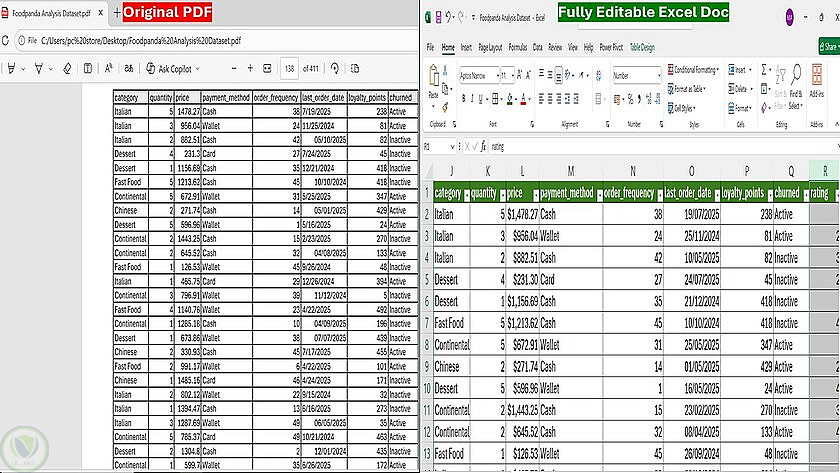
Task: Open the Format as Table dropdown
Action: (x=687, y=88)
